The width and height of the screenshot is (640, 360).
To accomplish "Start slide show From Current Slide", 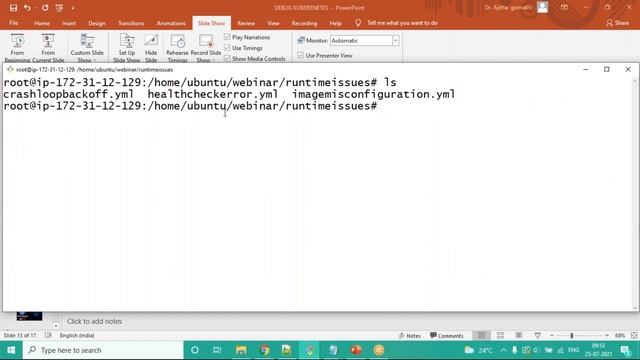I will 48,48.
